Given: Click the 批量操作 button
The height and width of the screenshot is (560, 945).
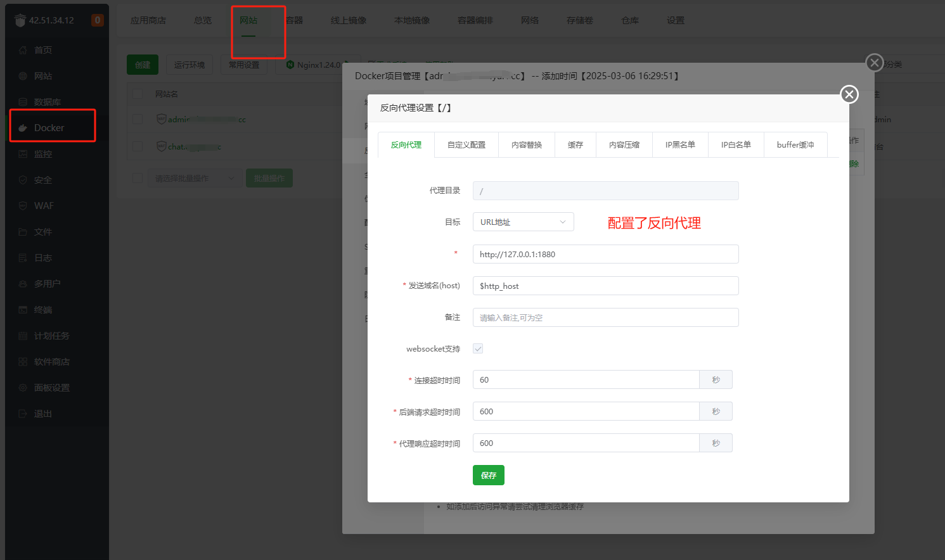Looking at the screenshot, I should point(269,178).
